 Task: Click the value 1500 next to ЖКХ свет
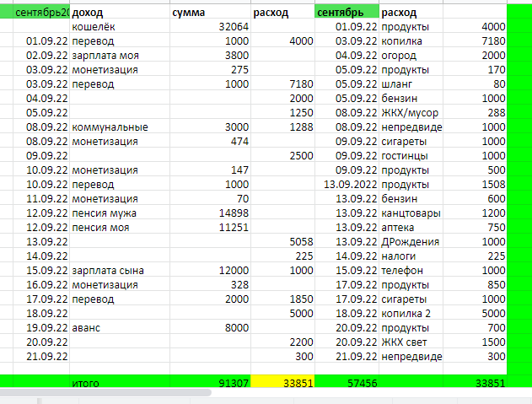tap(475, 342)
